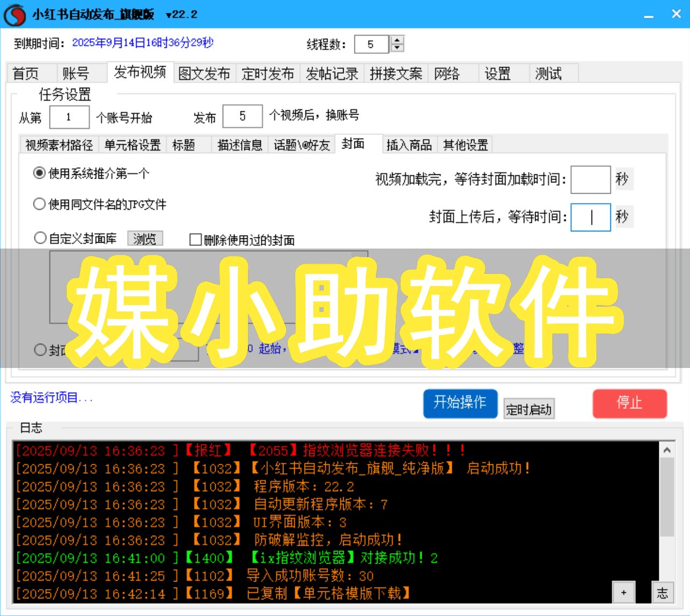
Task: Go to the 账号 tab
Action: point(75,73)
